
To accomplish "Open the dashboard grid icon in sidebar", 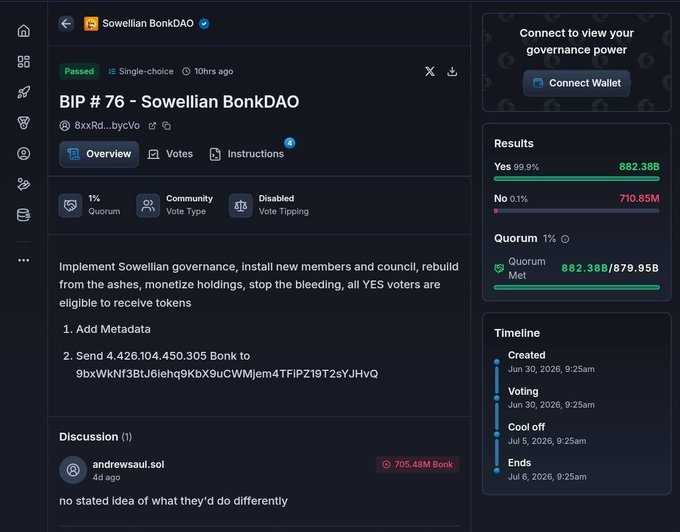I will click(24, 62).
